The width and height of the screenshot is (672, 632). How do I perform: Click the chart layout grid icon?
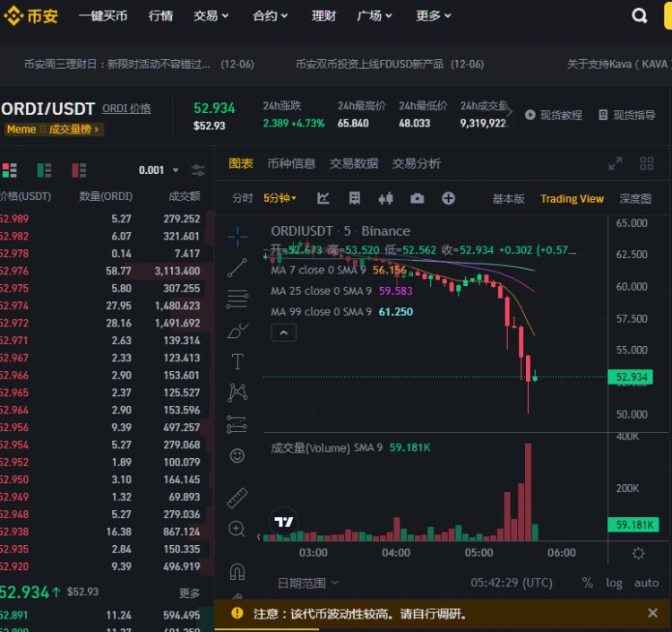pos(355,198)
